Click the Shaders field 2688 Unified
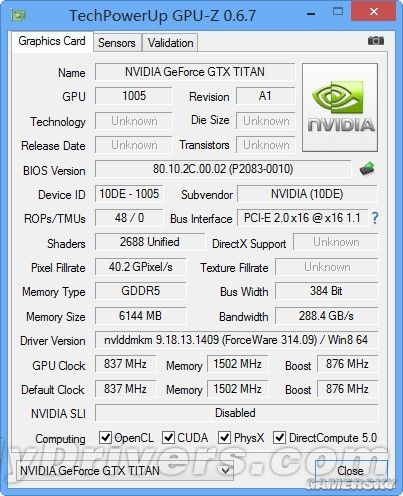 150,242
